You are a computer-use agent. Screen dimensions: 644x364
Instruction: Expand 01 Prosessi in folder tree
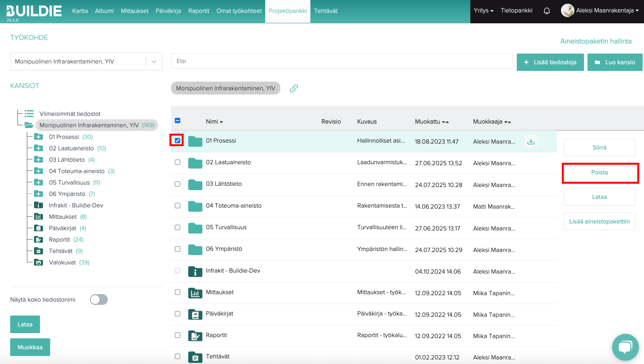pyautogui.click(x=39, y=137)
